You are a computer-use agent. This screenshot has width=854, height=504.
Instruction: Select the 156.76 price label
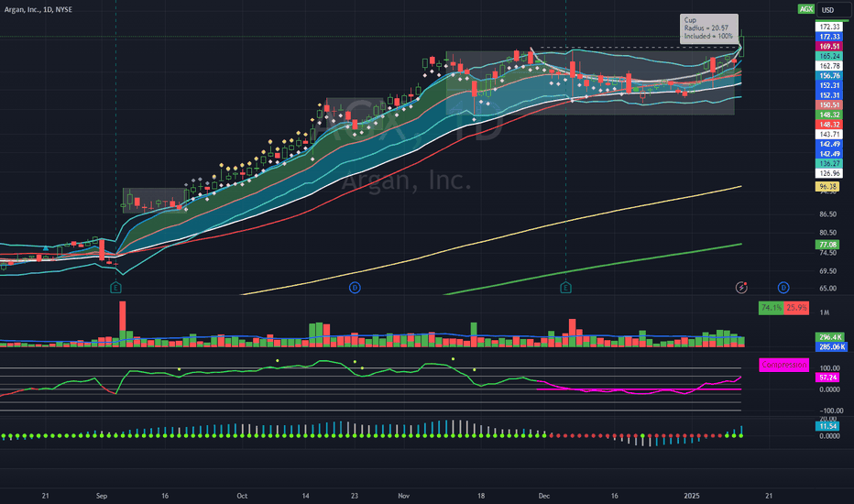pyautogui.click(x=829, y=76)
